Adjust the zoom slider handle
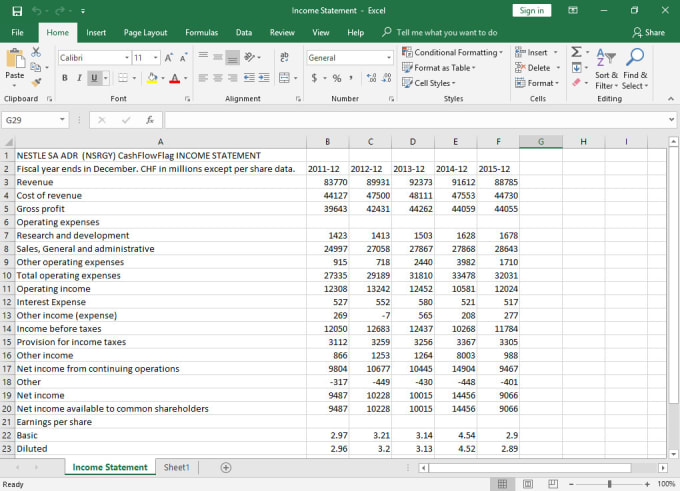This screenshot has height=491, width=680. (609, 484)
